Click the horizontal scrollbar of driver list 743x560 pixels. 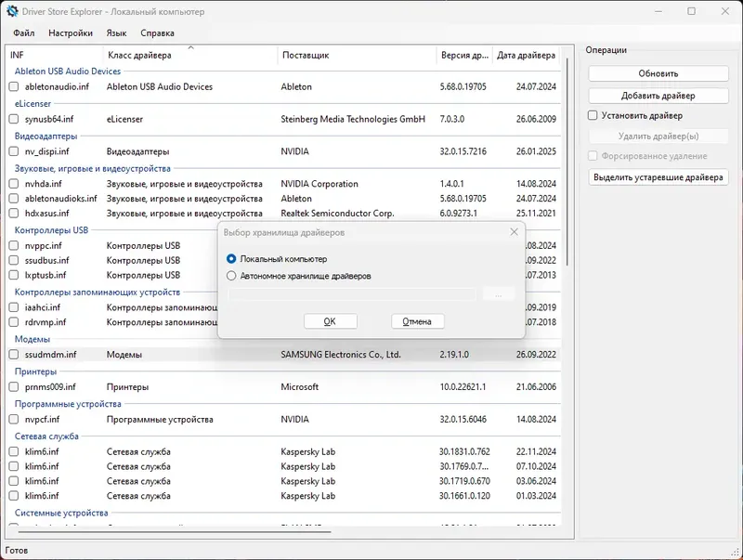pos(175,531)
